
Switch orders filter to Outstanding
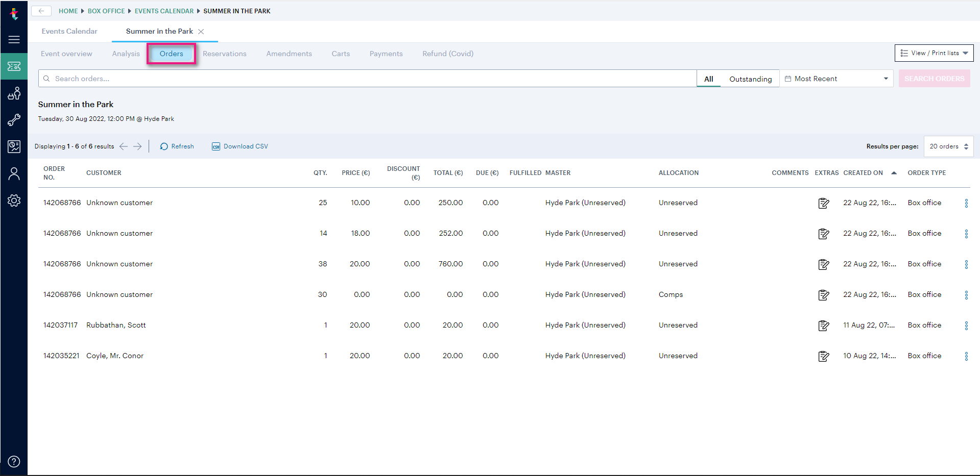click(750, 79)
